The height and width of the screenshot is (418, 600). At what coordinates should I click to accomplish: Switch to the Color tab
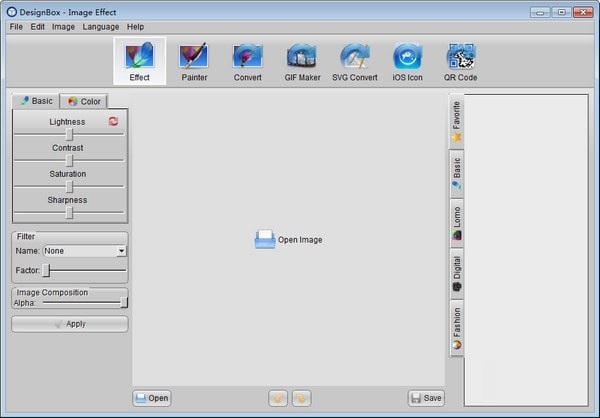click(84, 101)
